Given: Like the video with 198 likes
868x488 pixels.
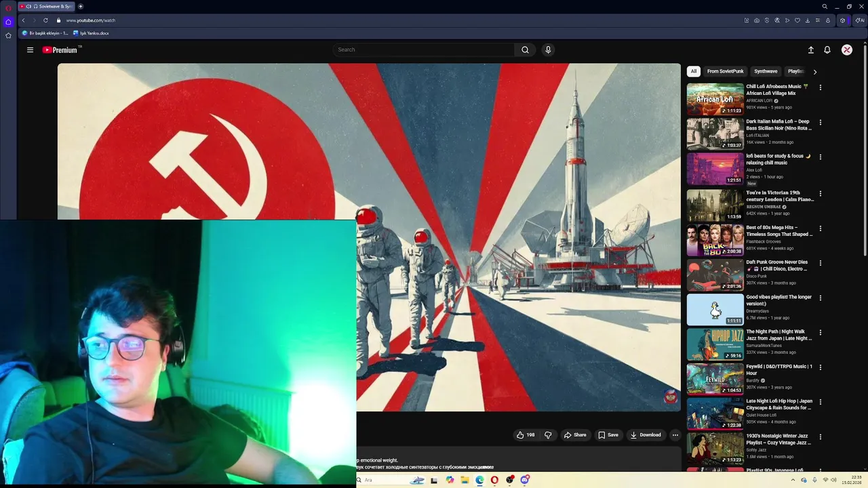Looking at the screenshot, I should pyautogui.click(x=526, y=435).
